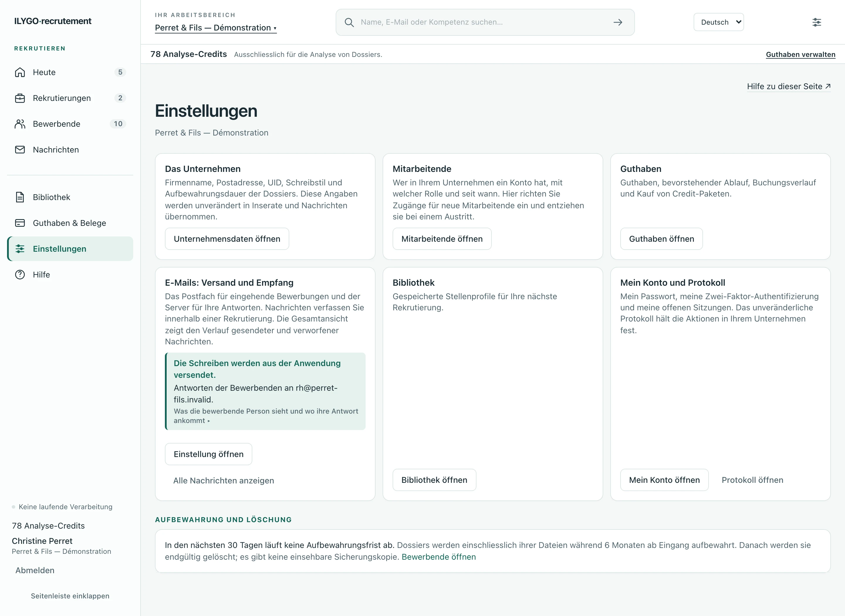Open the Deutsch language dropdown
Screen dimensions: 845x616
click(719, 22)
